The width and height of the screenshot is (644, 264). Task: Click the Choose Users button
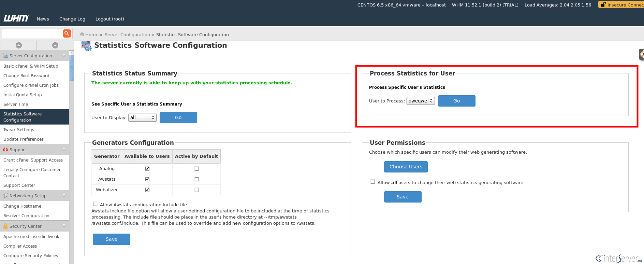pos(406,167)
